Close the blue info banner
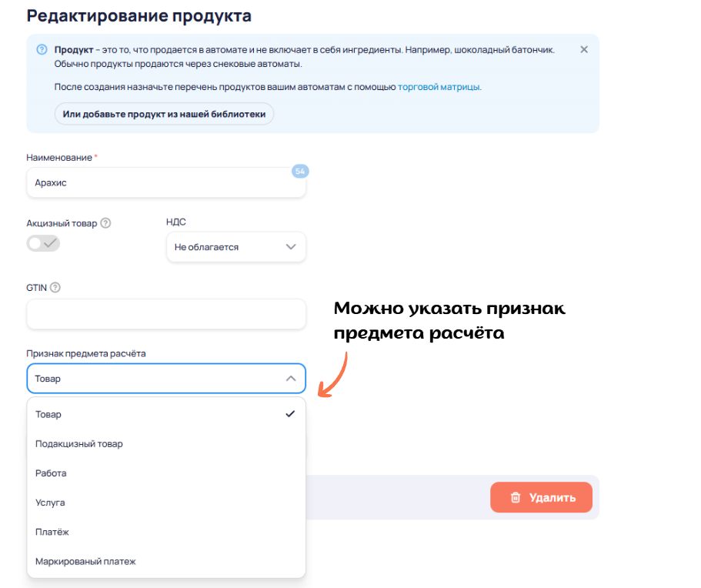Viewport: 701px width, 588px height. (x=584, y=49)
